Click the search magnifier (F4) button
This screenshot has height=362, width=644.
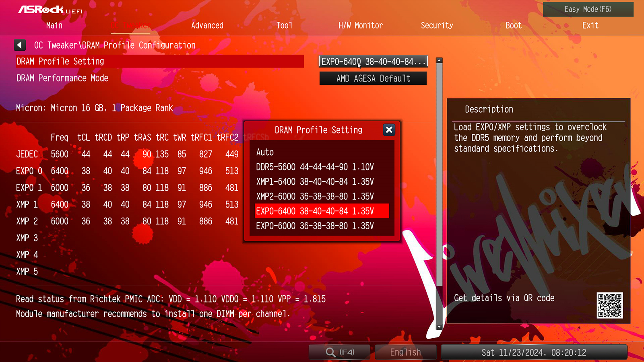click(339, 352)
